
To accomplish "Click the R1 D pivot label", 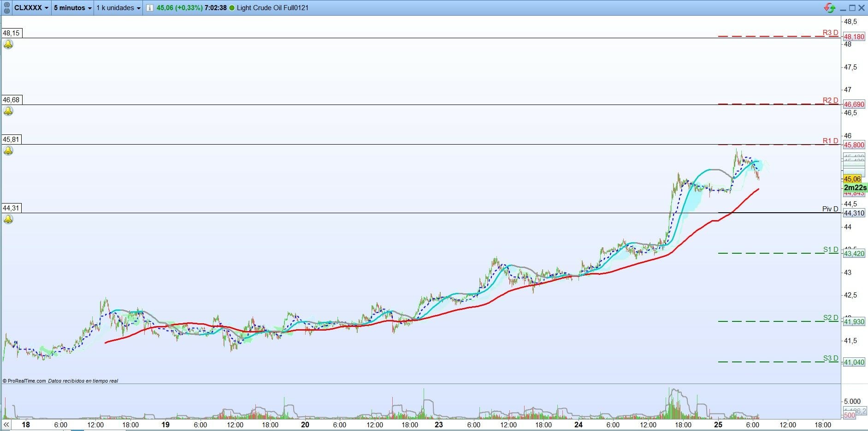I will point(831,141).
